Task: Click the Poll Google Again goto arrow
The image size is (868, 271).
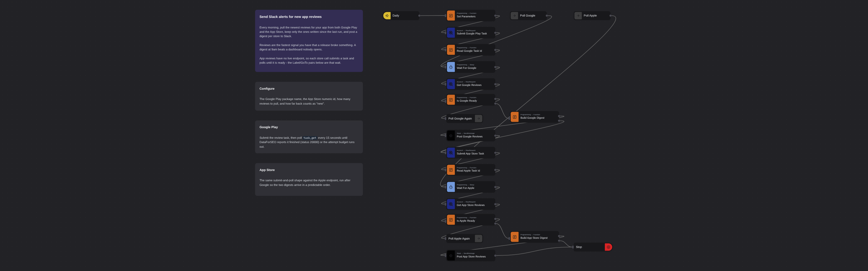Action: point(478,118)
